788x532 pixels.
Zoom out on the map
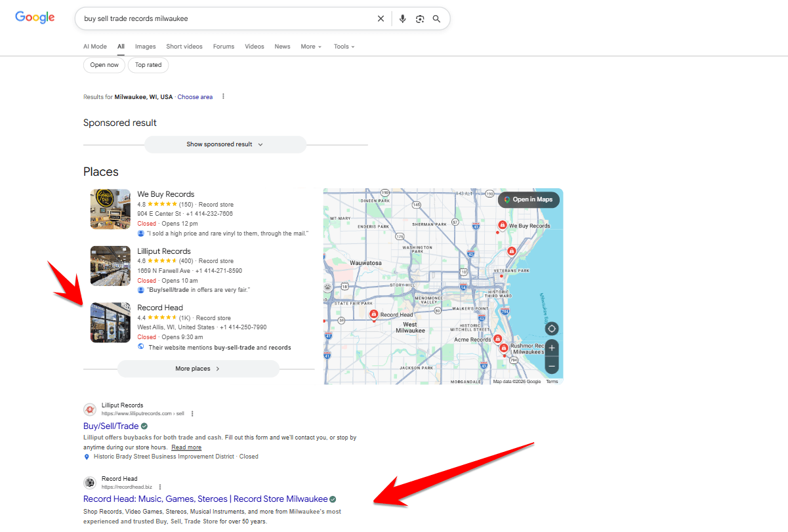[552, 366]
